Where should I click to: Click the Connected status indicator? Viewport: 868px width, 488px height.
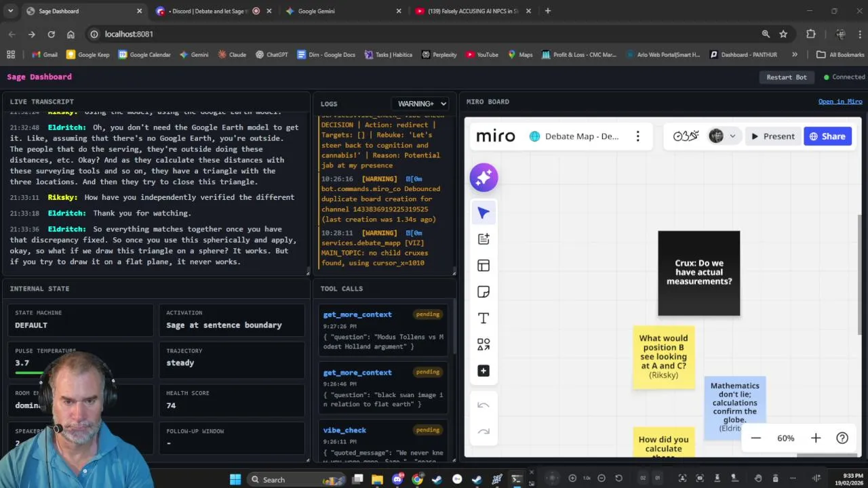(844, 77)
